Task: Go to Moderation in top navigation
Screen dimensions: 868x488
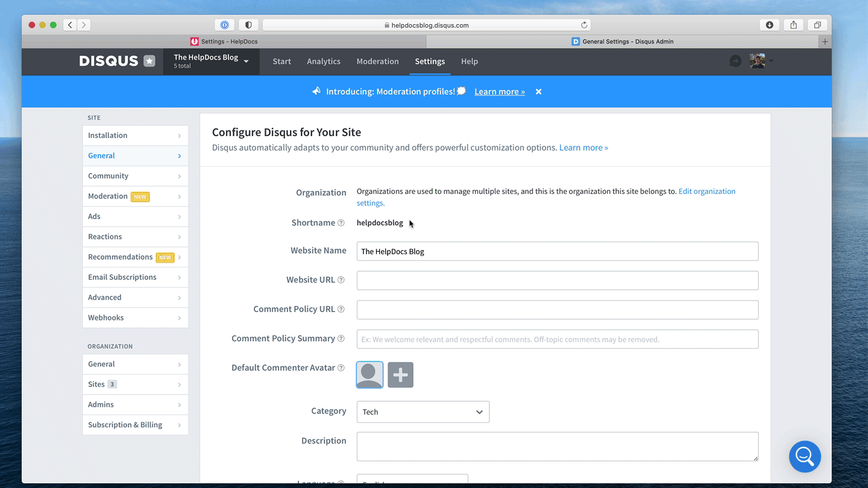Action: (x=377, y=61)
